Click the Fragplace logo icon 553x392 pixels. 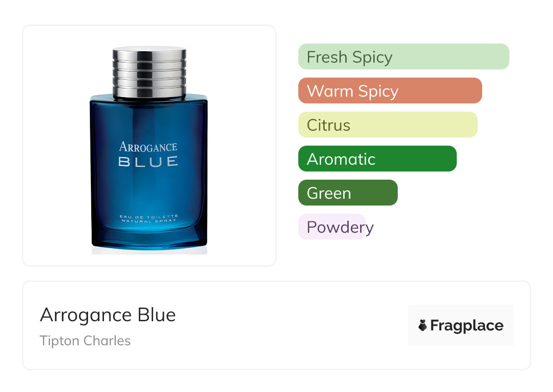point(423,325)
